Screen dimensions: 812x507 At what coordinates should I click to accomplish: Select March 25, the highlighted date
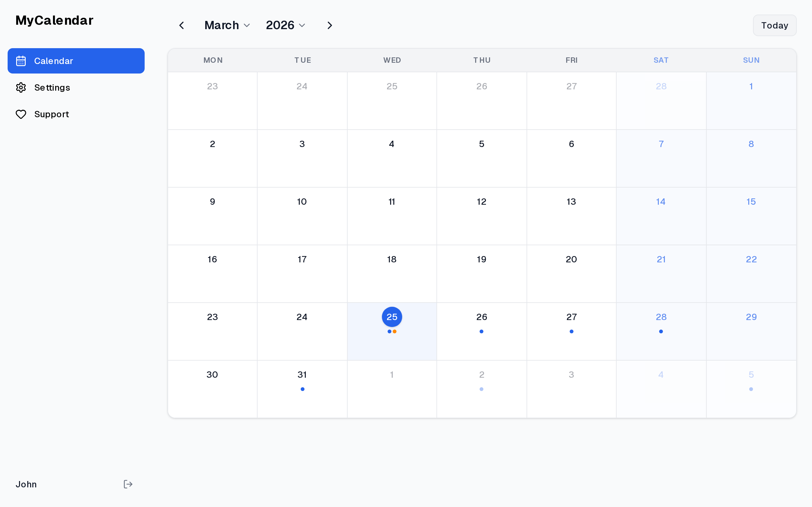click(392, 317)
